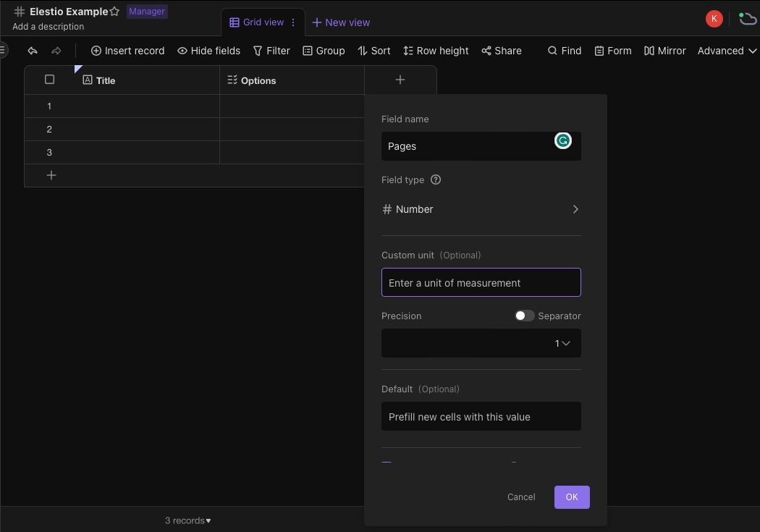This screenshot has height=532, width=760.
Task: Click the redo arrow icon
Action: tap(56, 51)
